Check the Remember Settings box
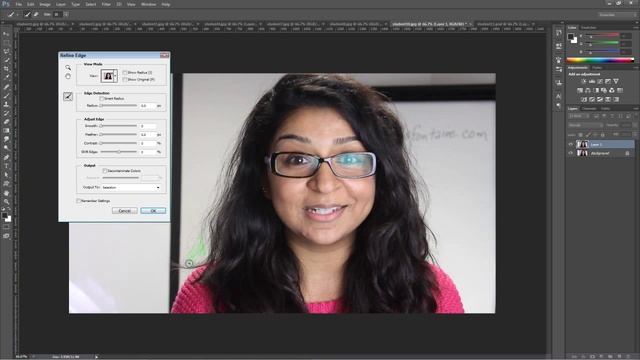 [x=79, y=201]
